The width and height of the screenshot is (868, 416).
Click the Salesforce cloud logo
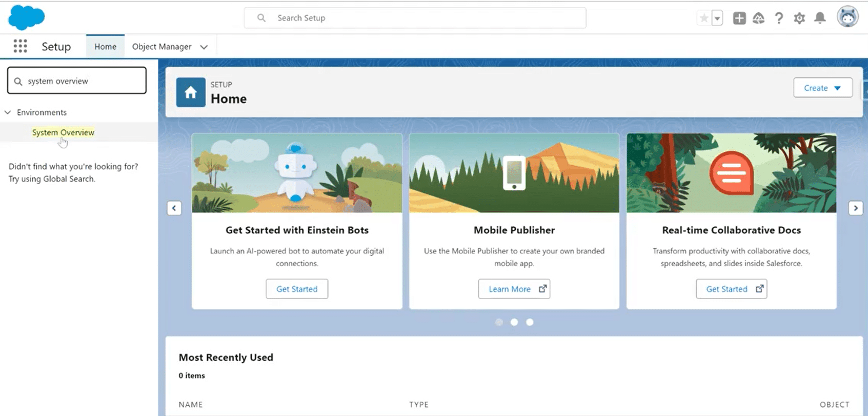(x=27, y=17)
